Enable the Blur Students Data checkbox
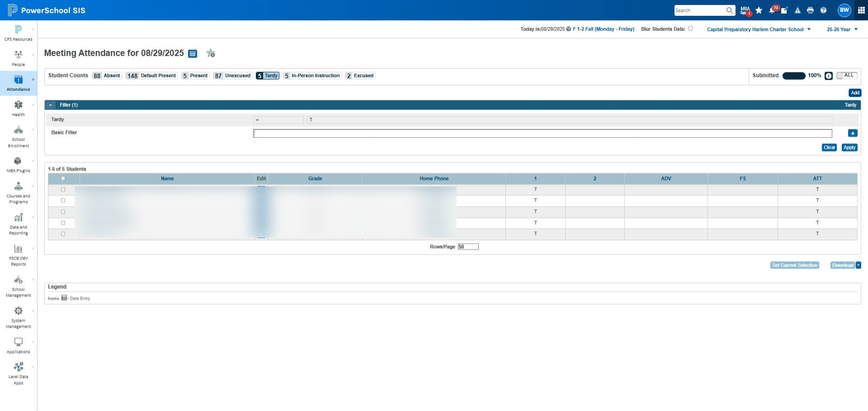868x411 pixels. tap(690, 28)
